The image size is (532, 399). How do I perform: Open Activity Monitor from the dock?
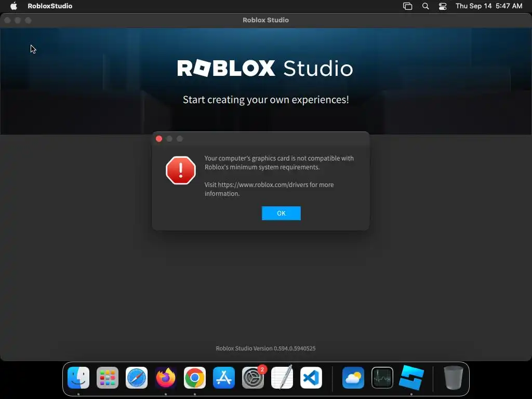(x=382, y=378)
